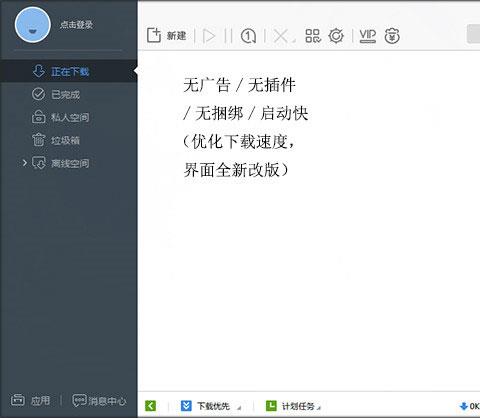
Task: Open the QR code grid icon
Action: (x=313, y=36)
